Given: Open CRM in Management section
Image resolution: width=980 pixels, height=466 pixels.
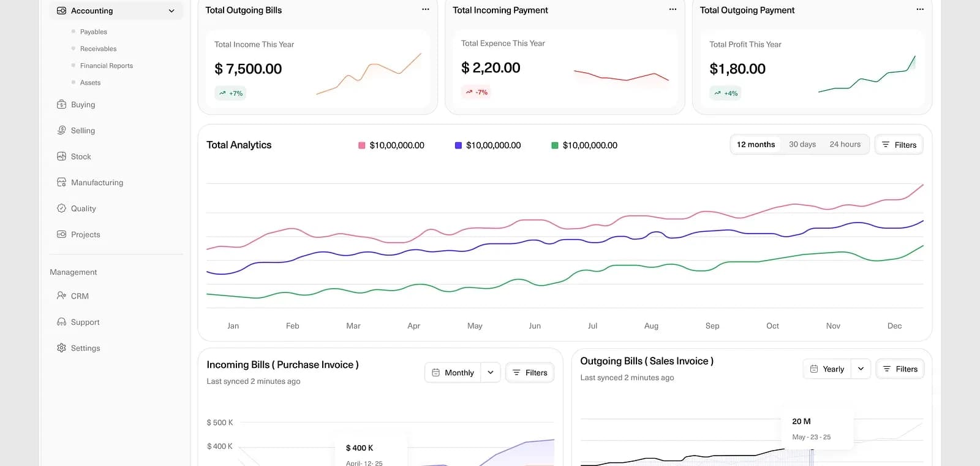Looking at the screenshot, I should click(x=80, y=296).
